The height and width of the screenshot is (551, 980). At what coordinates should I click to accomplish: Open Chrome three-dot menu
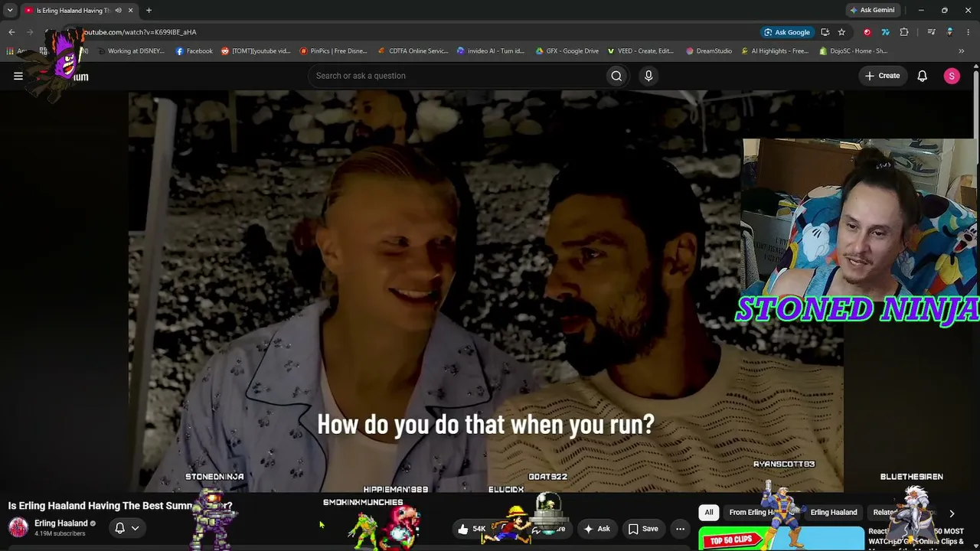pos(968,32)
